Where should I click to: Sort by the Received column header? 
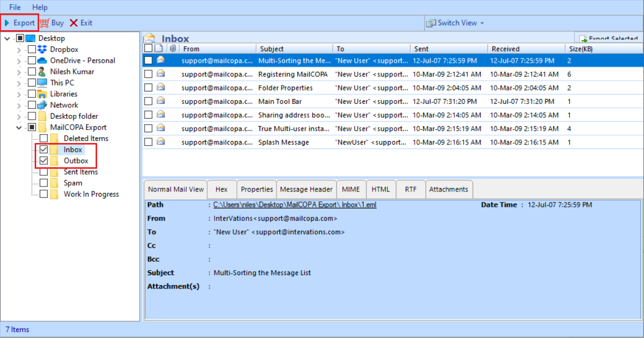click(x=527, y=48)
